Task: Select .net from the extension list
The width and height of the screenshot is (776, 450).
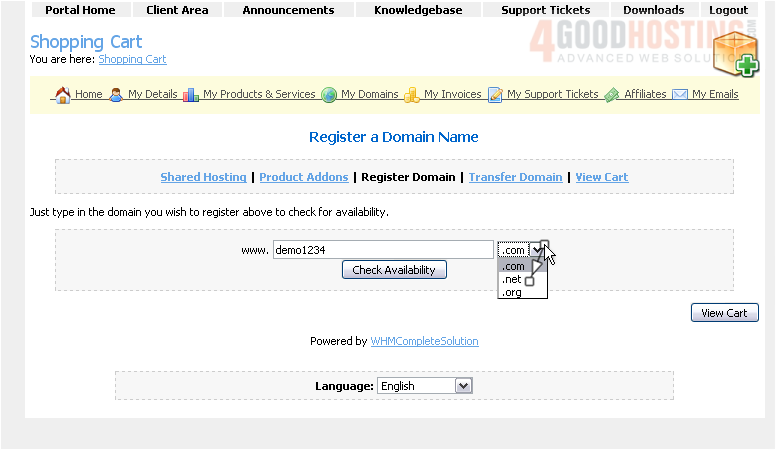Action: pos(512,280)
